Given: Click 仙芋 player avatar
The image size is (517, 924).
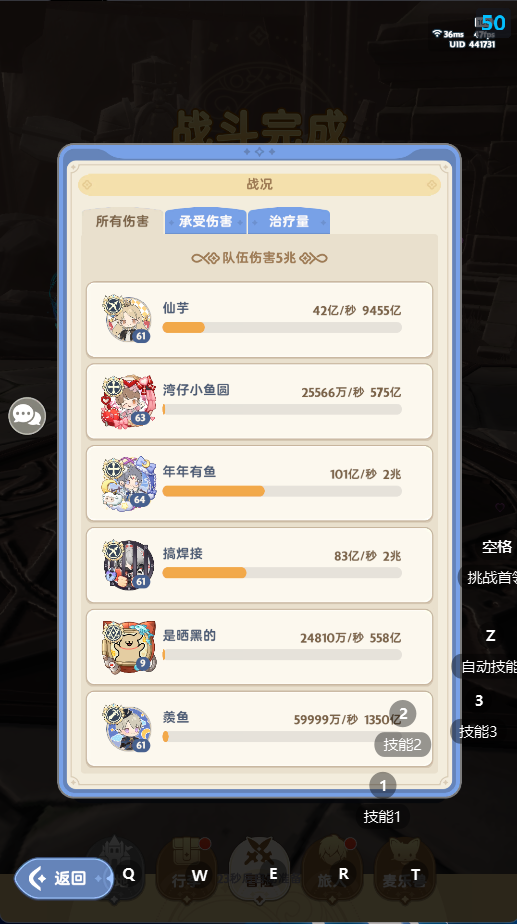Looking at the screenshot, I should click(x=128, y=319).
